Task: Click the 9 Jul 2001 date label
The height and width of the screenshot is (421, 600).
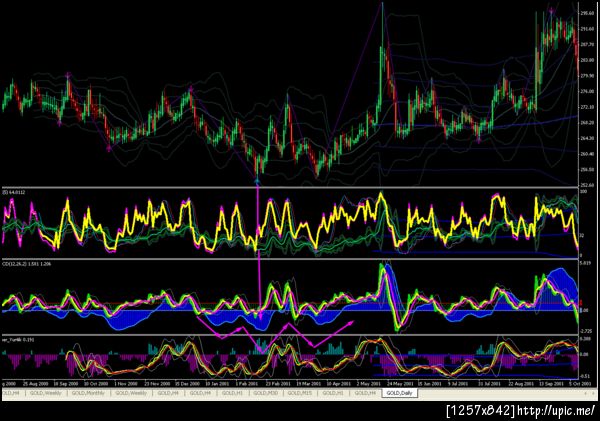Action: point(458,383)
